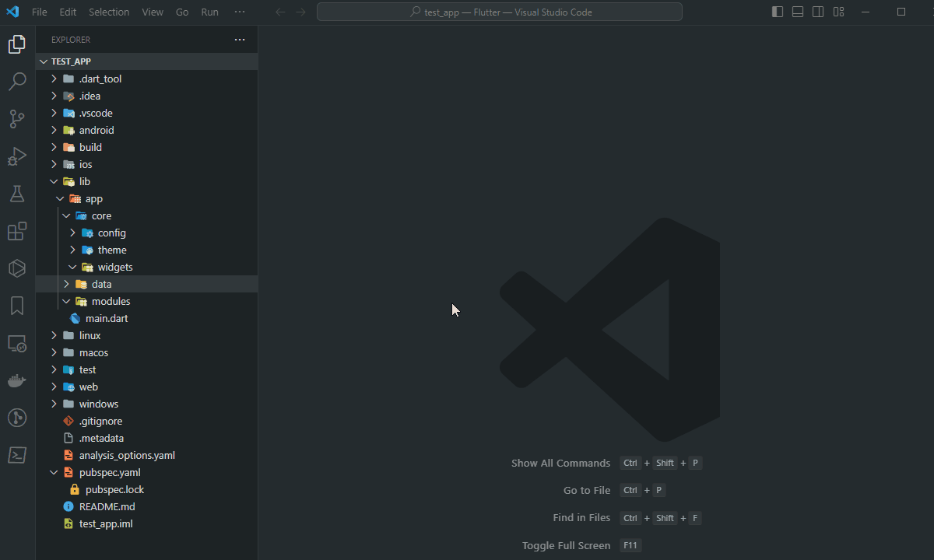Open the terminal prompt icon in the activity bar
934x560 pixels.
tap(17, 455)
